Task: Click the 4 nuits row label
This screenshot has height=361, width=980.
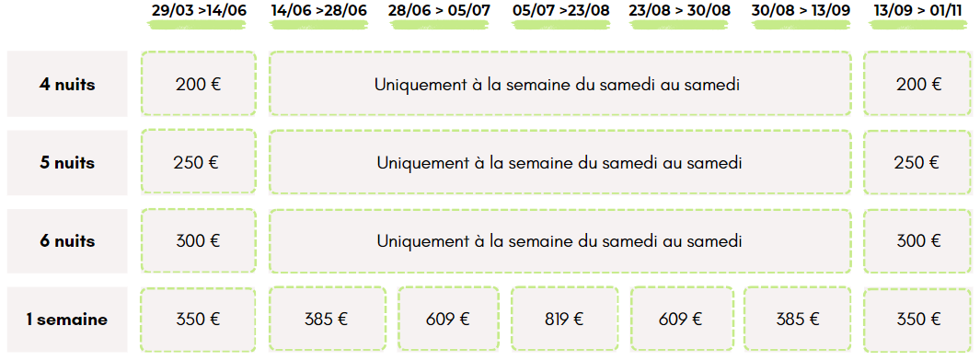Action: pyautogui.click(x=67, y=84)
